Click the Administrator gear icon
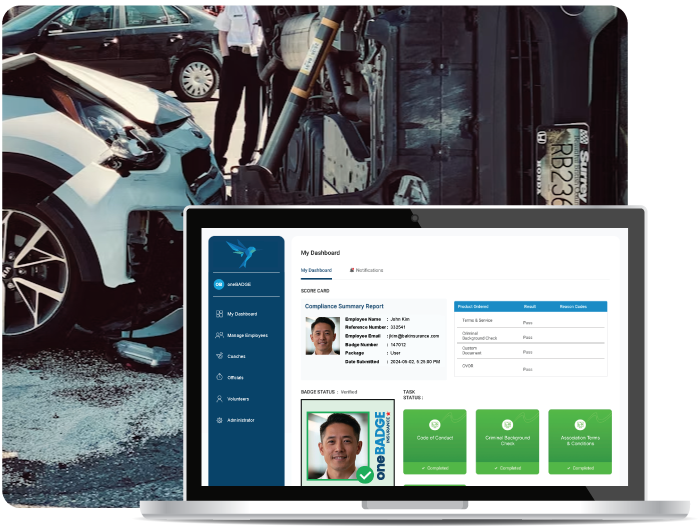The height and width of the screenshot is (530, 700). click(x=219, y=420)
